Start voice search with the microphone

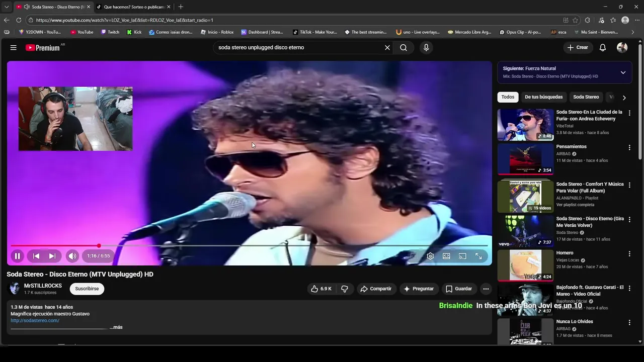click(x=426, y=47)
